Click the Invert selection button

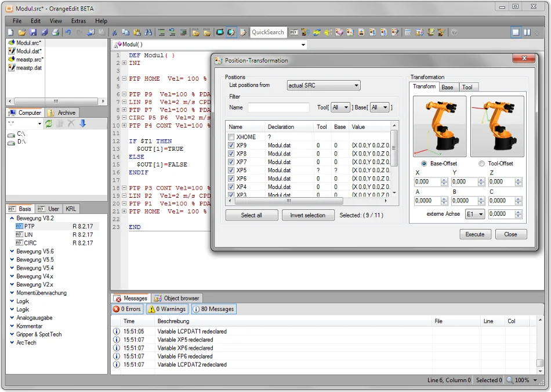pyautogui.click(x=308, y=215)
